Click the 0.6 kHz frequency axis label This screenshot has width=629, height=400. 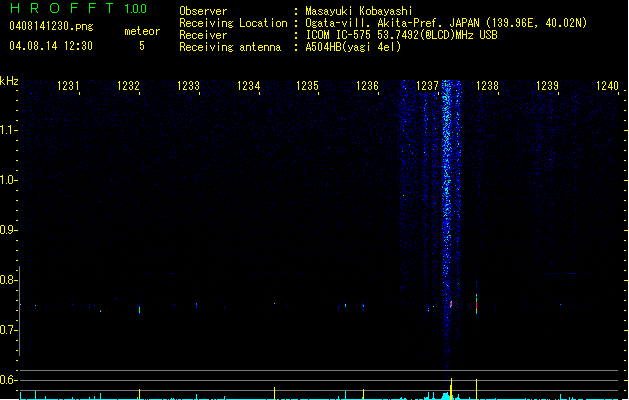7,380
